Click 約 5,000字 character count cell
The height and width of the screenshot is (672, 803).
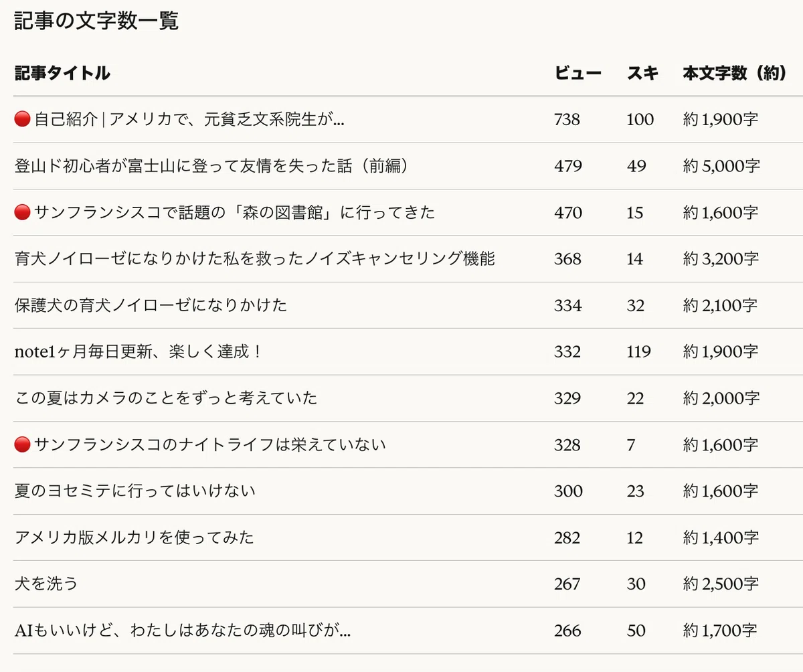721,166
